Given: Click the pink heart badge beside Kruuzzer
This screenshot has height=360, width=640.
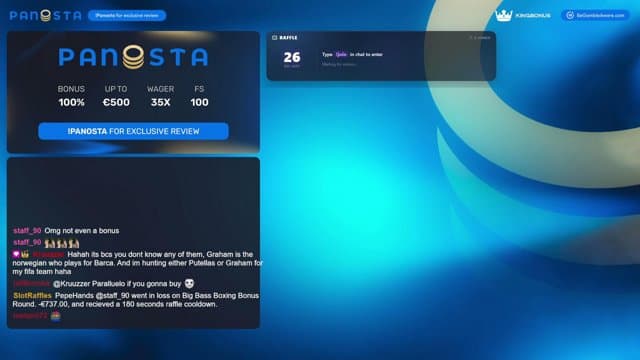Looking at the screenshot, I should pos(16,254).
